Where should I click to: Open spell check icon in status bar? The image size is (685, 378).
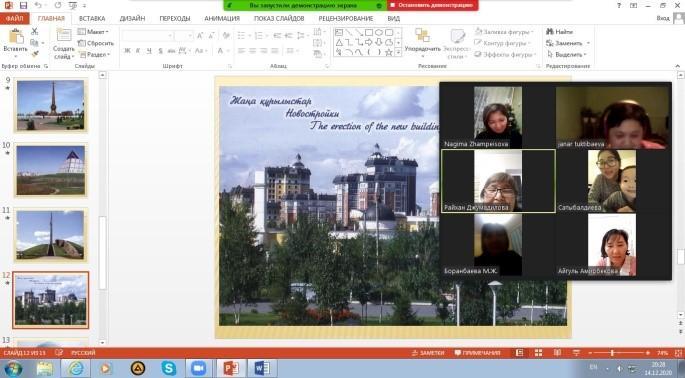[x=59, y=353]
